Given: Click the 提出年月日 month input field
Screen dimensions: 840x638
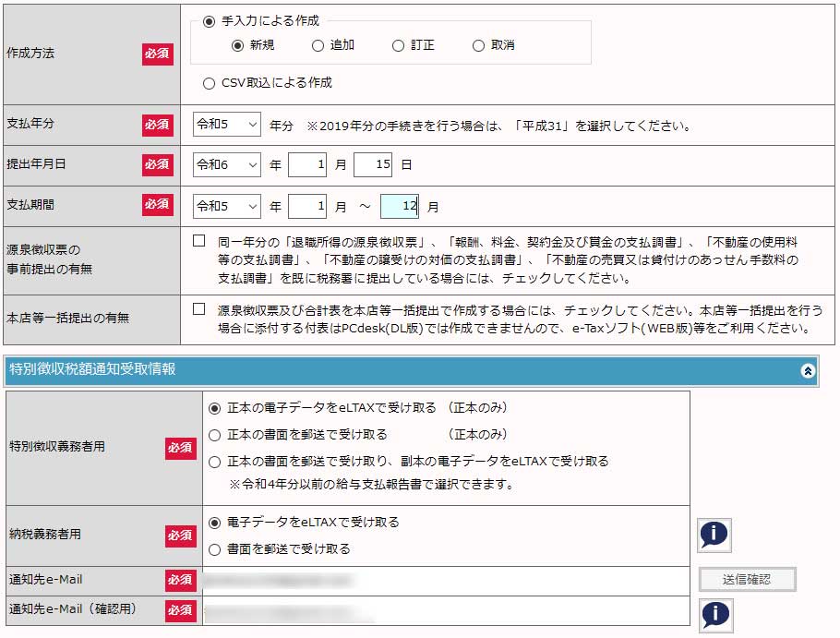Looking at the screenshot, I should [x=307, y=164].
